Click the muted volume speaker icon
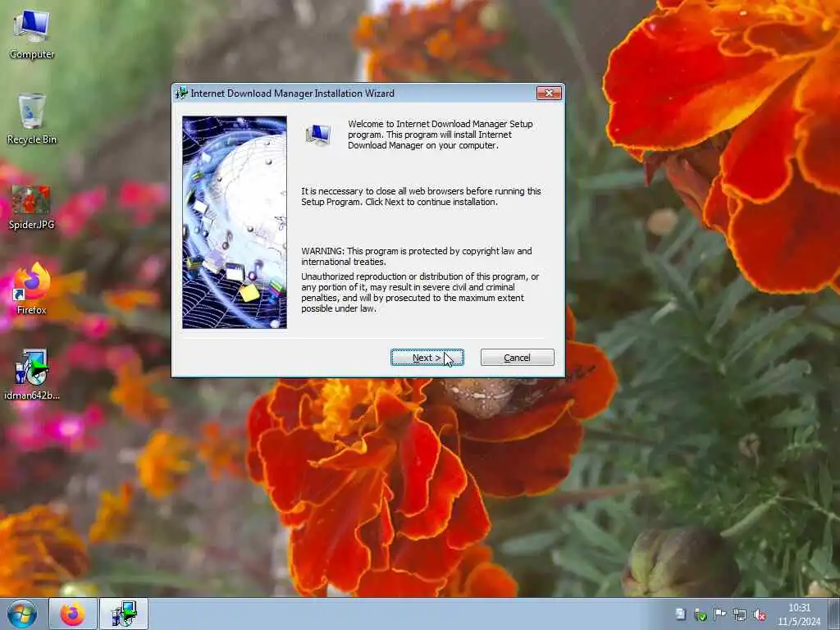The image size is (840, 630). pyautogui.click(x=760, y=614)
